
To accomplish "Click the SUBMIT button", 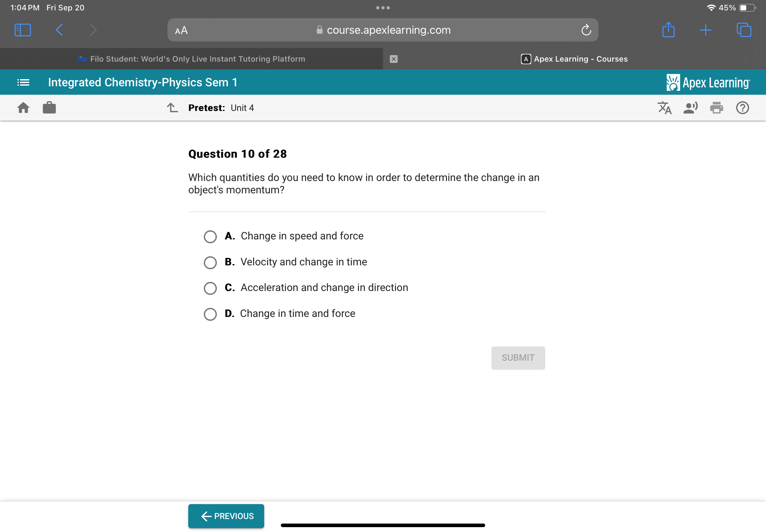I will (517, 357).
